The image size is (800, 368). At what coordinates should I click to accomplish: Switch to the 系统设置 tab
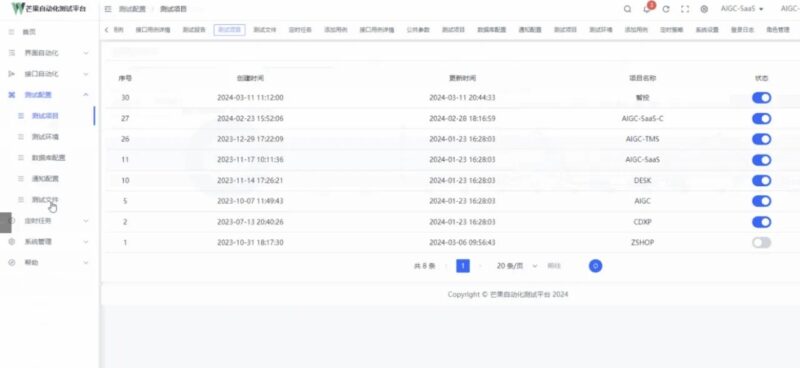tap(707, 30)
